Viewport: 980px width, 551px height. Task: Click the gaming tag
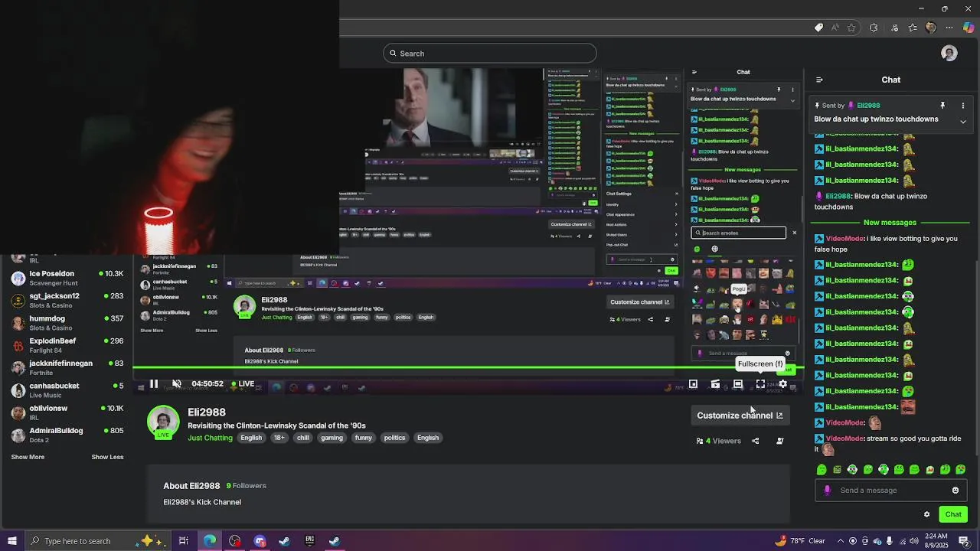click(x=332, y=438)
